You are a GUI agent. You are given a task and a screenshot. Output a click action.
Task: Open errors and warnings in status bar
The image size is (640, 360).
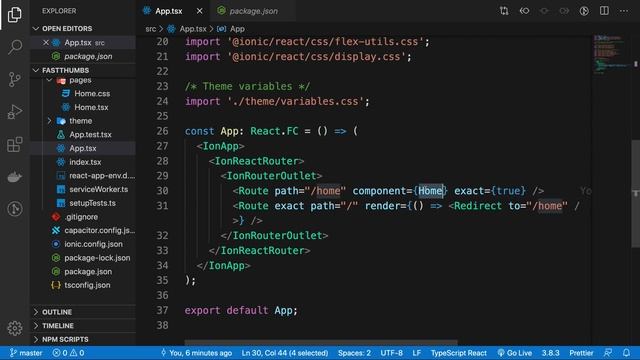[68, 353]
